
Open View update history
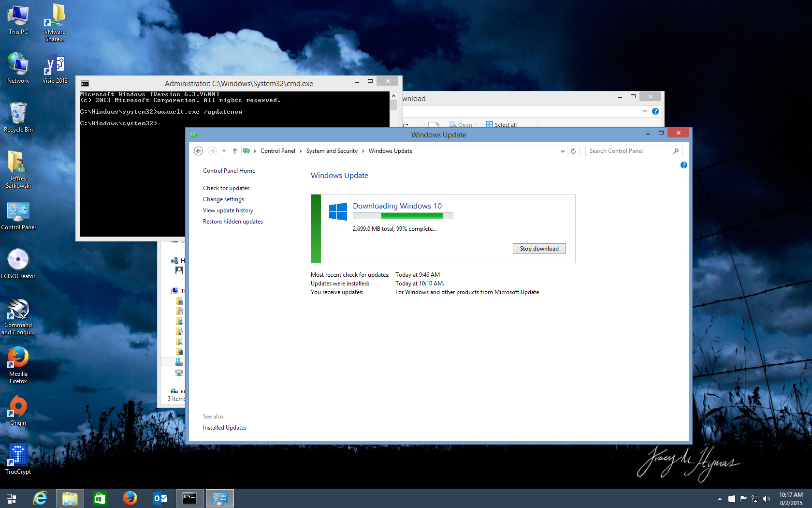(x=228, y=210)
